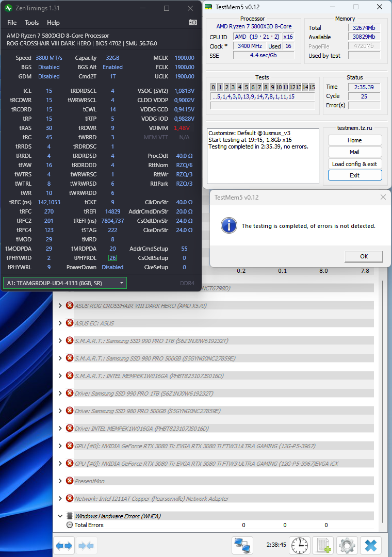Confirm the completion dialog with OK
This screenshot has width=392, height=557.
364,256
